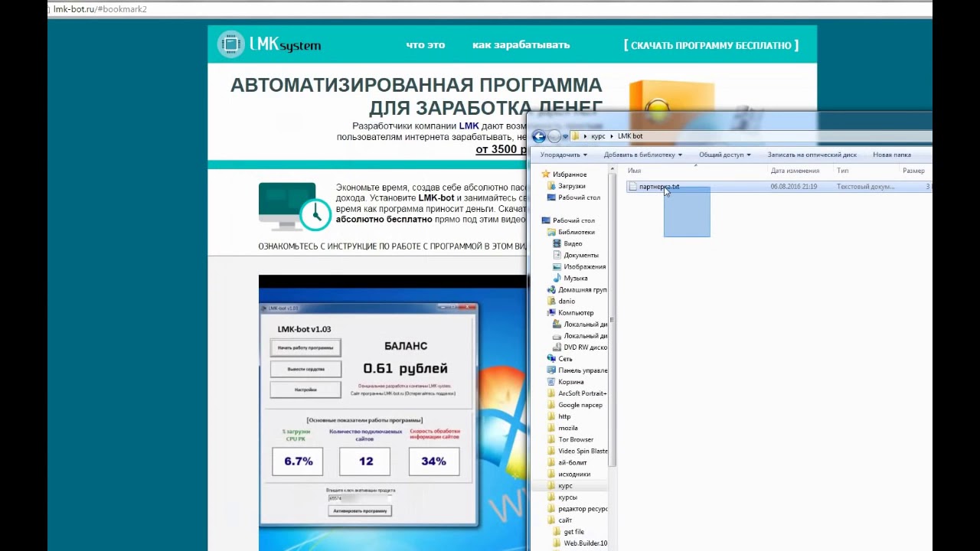Screen dimensions: 980x551
Task: Open the ArcSoft Portrait+ folder
Action: pos(577,393)
